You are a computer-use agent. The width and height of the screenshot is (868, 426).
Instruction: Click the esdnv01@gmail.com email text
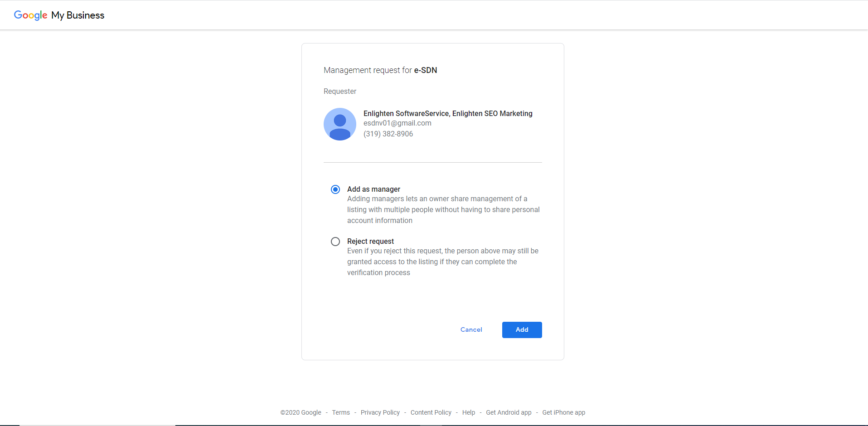click(x=398, y=123)
